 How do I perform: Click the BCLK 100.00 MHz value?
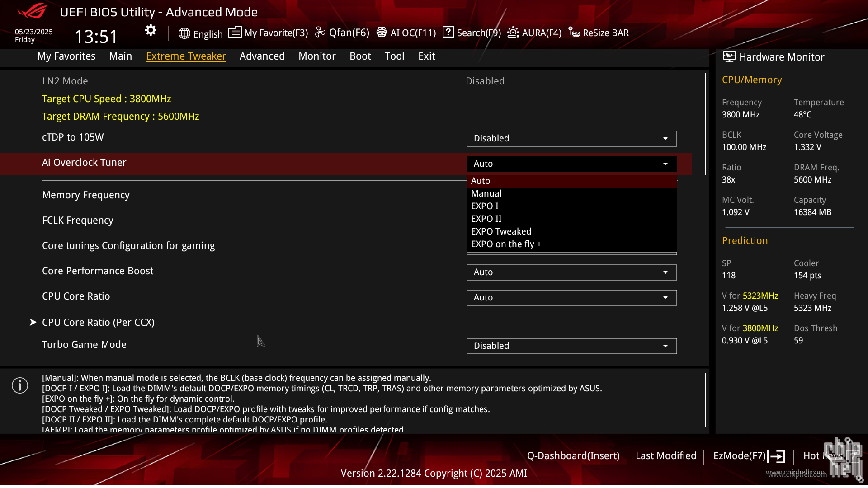pos(744,147)
